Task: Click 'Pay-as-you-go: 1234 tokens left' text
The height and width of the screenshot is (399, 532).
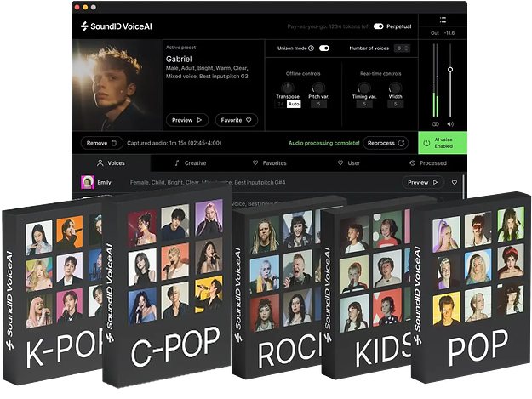Action: click(x=329, y=26)
